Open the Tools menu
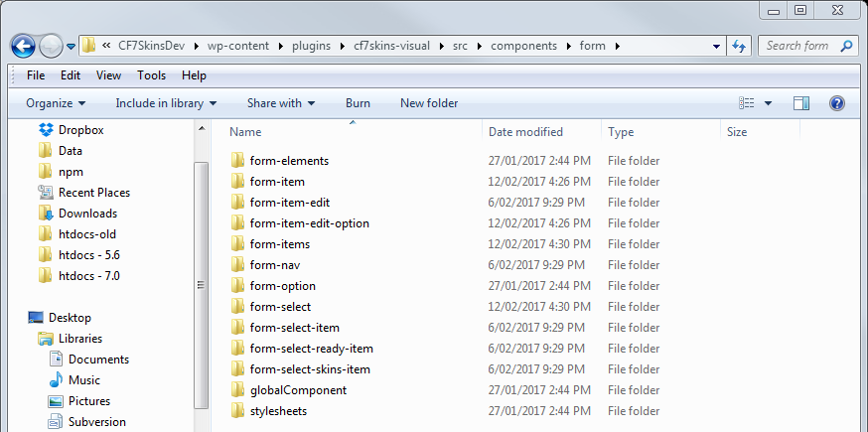The height and width of the screenshot is (432, 868). pos(152,75)
